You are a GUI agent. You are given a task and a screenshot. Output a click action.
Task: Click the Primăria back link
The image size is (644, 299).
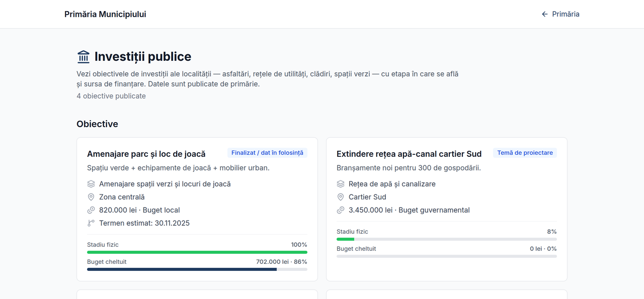tap(560, 14)
